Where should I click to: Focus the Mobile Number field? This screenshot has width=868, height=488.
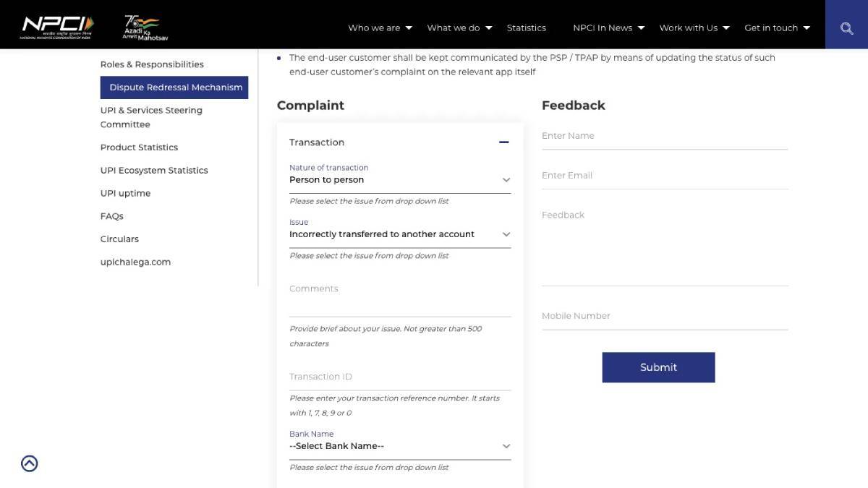(x=664, y=316)
